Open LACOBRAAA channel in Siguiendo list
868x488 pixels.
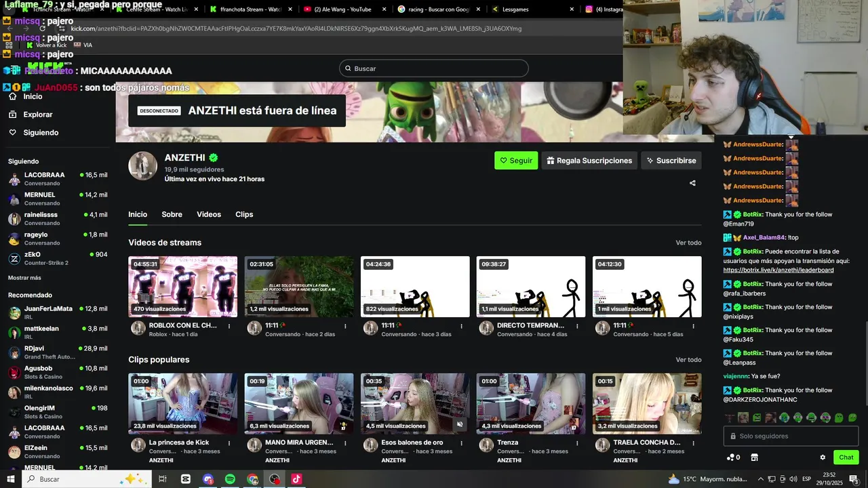coord(58,179)
